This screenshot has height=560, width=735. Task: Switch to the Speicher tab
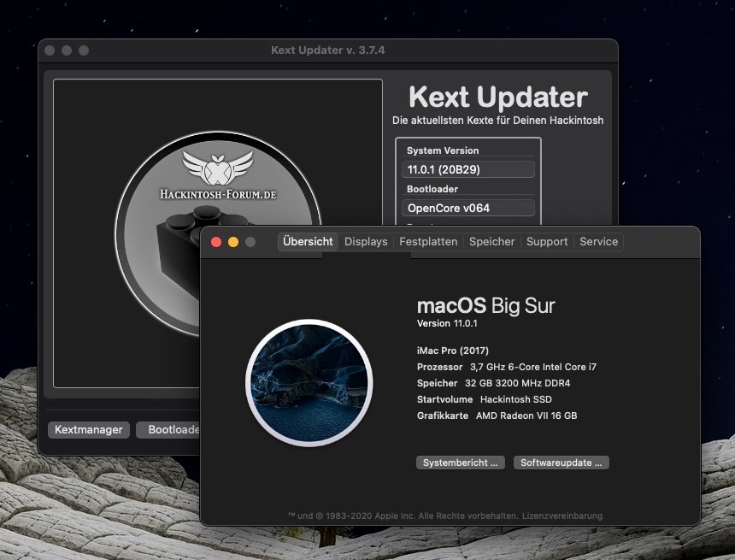pyautogui.click(x=491, y=242)
